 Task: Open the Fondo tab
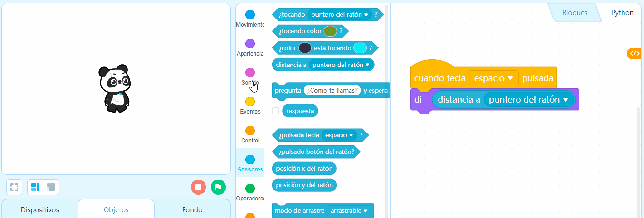[192, 209]
